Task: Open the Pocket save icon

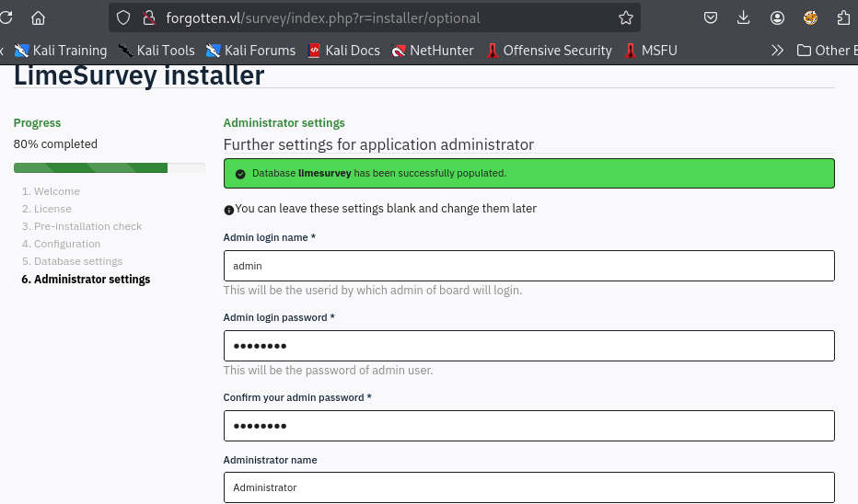Action: pyautogui.click(x=711, y=17)
